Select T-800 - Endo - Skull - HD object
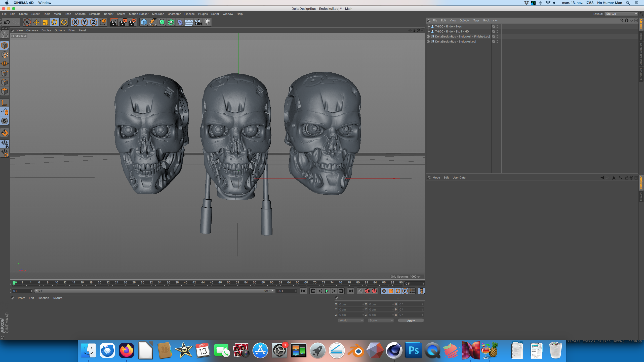The width and height of the screenshot is (644, 362). click(452, 31)
